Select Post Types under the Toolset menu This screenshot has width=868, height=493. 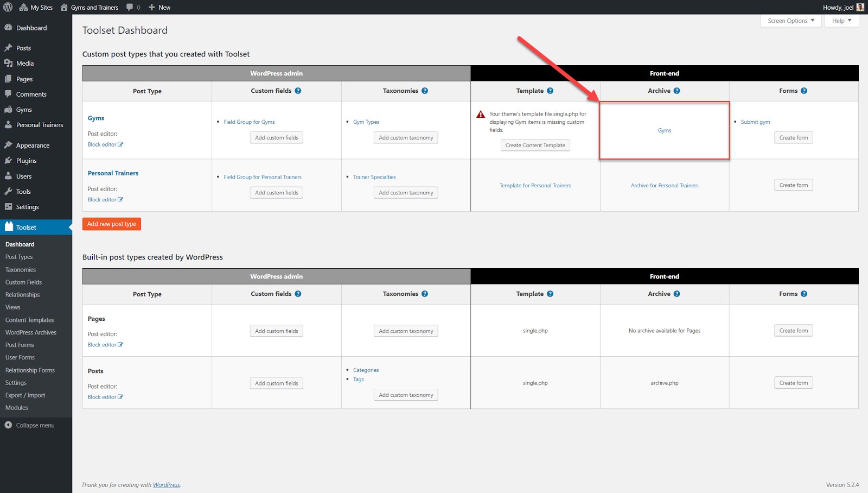[18, 257]
